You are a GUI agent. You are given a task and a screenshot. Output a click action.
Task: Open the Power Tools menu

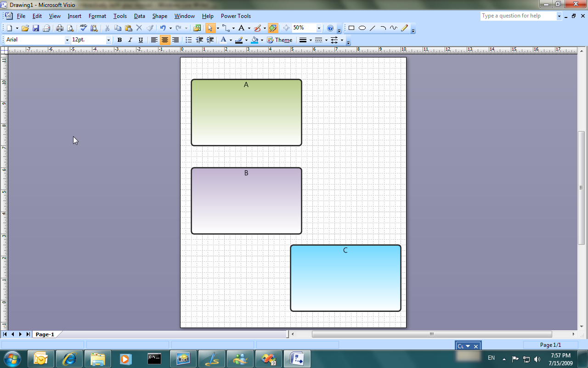pyautogui.click(x=236, y=16)
